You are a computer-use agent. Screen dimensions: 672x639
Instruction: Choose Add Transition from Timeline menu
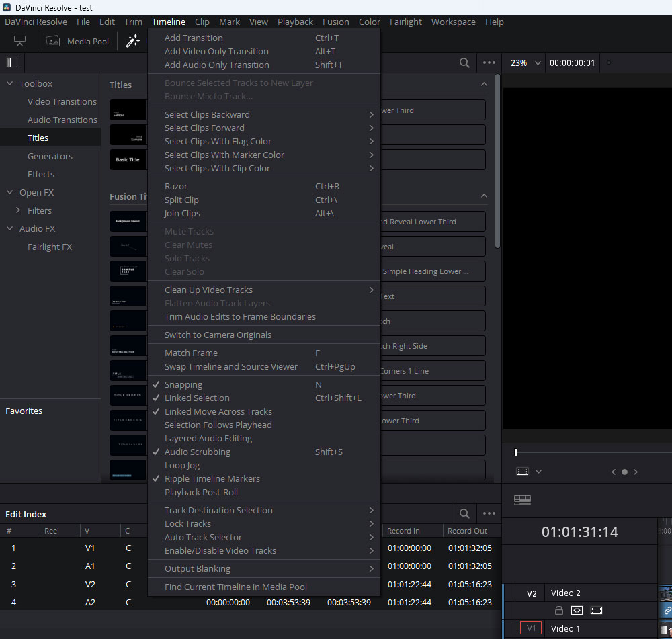tap(263, 38)
